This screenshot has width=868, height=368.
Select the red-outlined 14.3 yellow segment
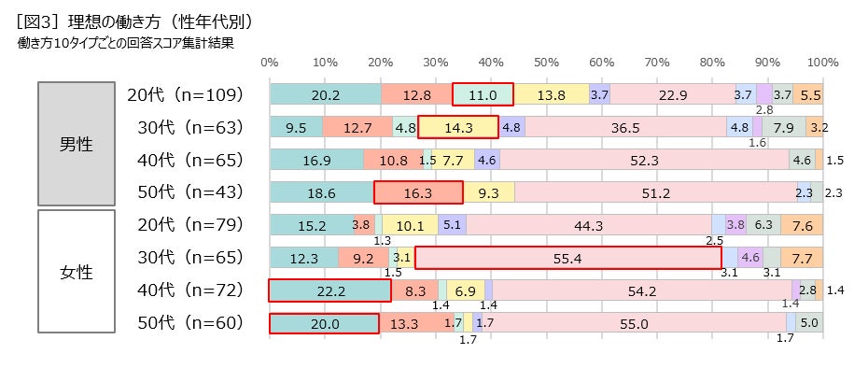tap(458, 127)
